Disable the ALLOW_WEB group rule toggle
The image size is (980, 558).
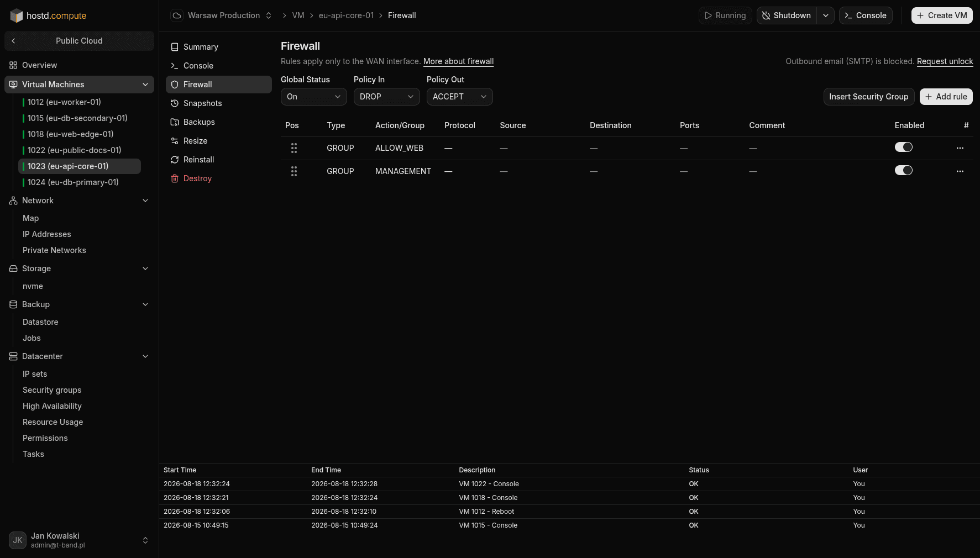(x=904, y=147)
